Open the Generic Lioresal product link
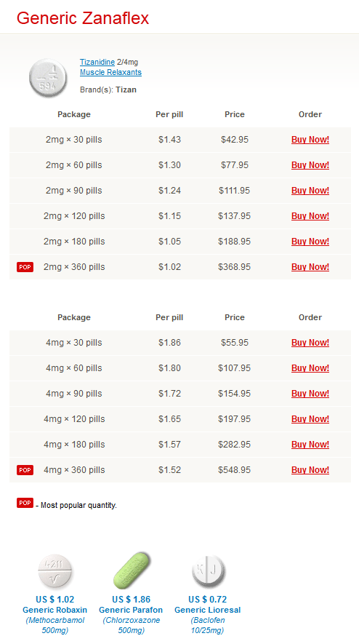The image size is (359, 644). [208, 610]
